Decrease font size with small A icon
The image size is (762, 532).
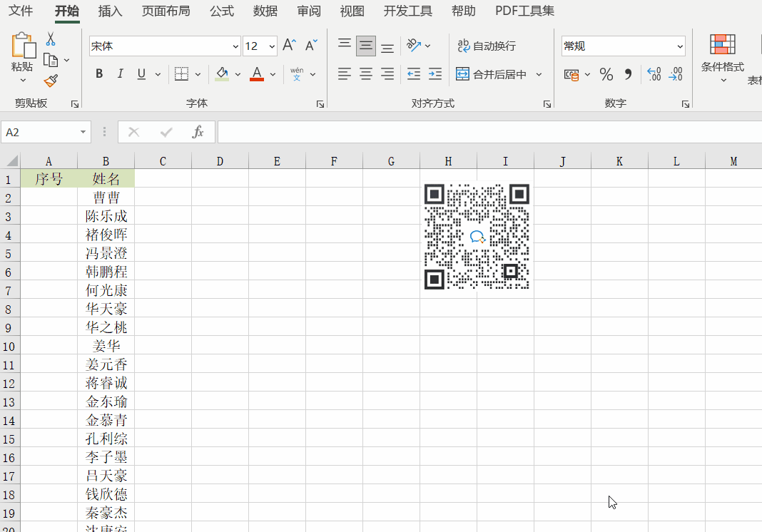[x=311, y=46]
